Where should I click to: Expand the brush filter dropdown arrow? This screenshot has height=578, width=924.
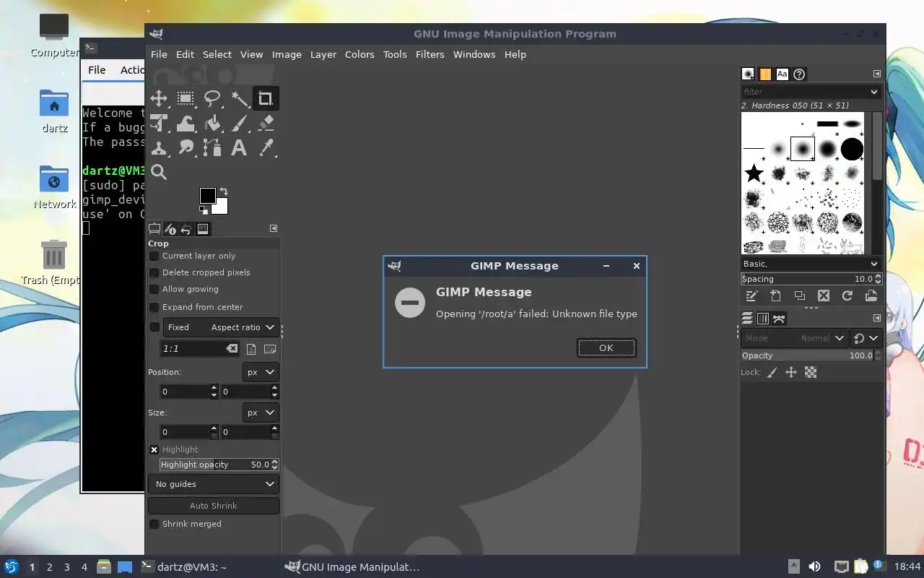point(874,92)
